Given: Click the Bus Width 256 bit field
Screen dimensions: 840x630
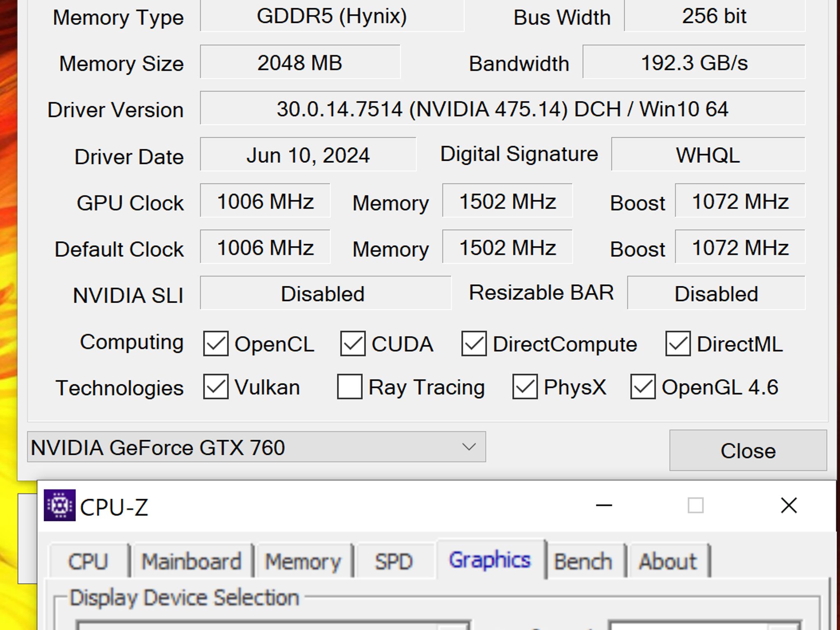Looking at the screenshot, I should pyautogui.click(x=714, y=16).
